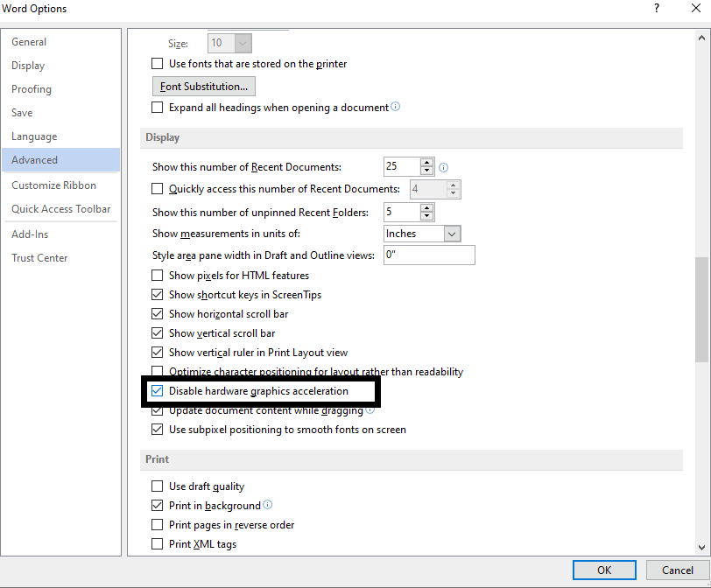The height and width of the screenshot is (588, 711).
Task: Go to the Add-Ins category
Action: [61, 234]
